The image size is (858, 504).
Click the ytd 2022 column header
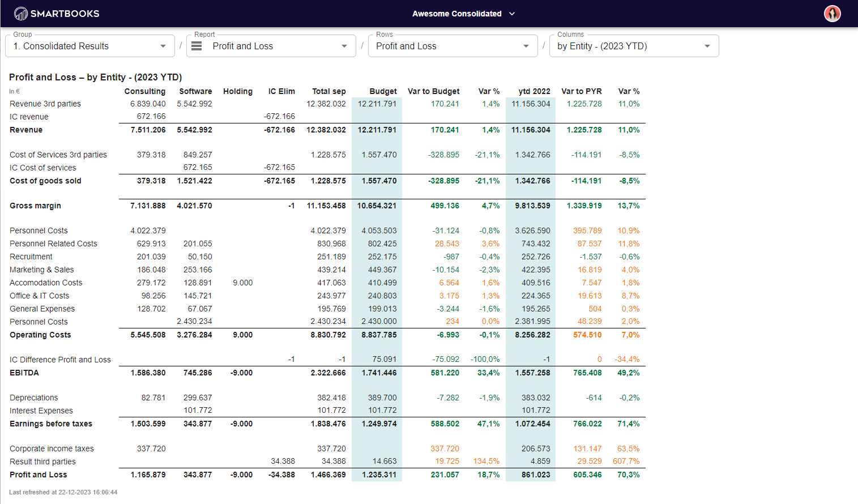click(534, 91)
